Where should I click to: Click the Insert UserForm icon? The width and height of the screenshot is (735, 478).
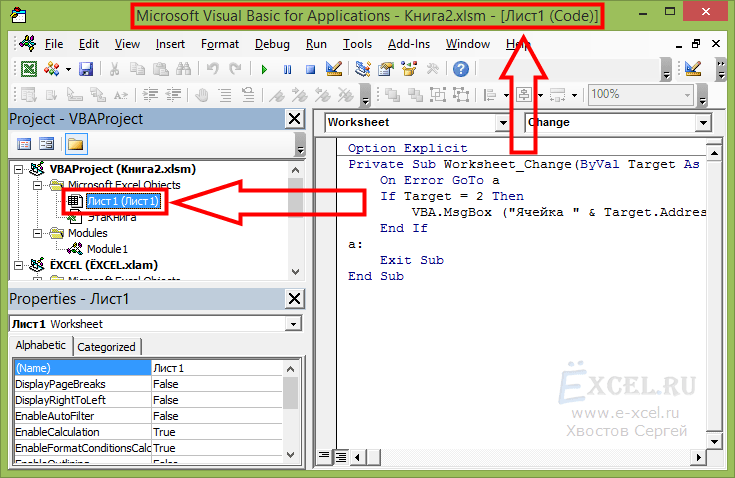tap(52, 69)
